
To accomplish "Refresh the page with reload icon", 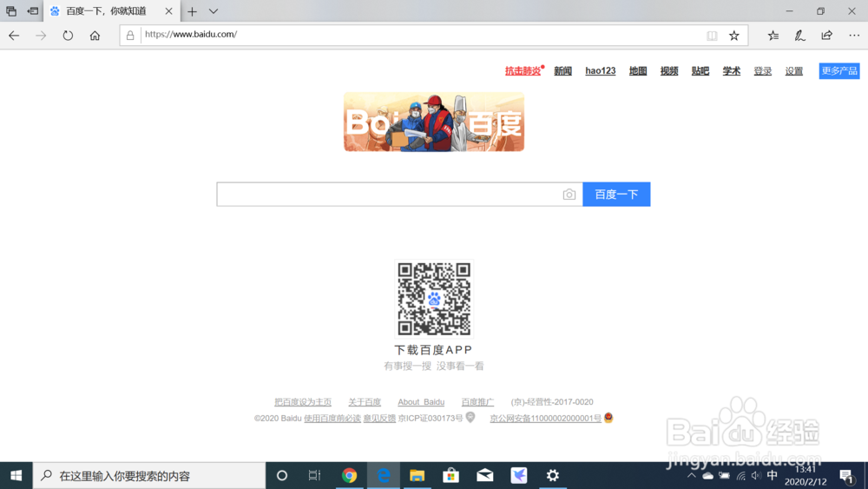I will tap(68, 36).
